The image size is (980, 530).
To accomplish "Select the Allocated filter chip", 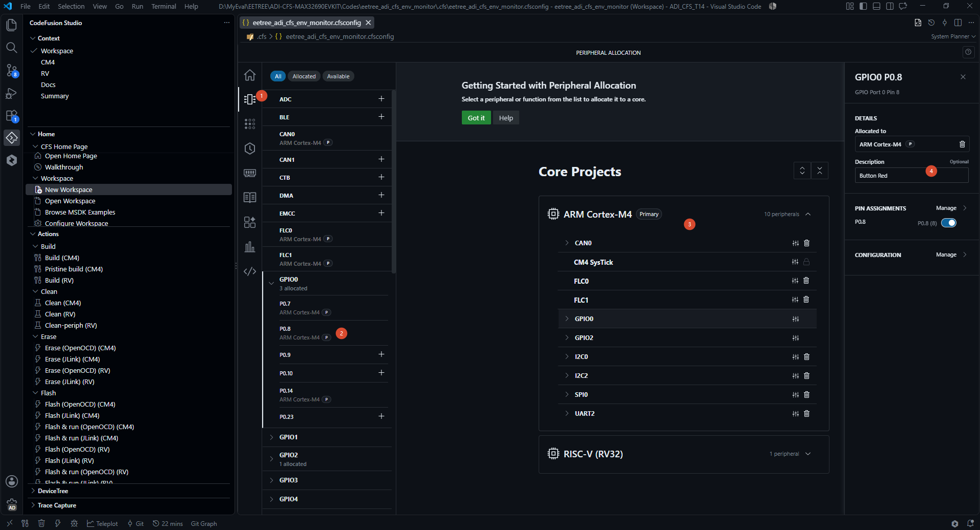I will [x=304, y=76].
